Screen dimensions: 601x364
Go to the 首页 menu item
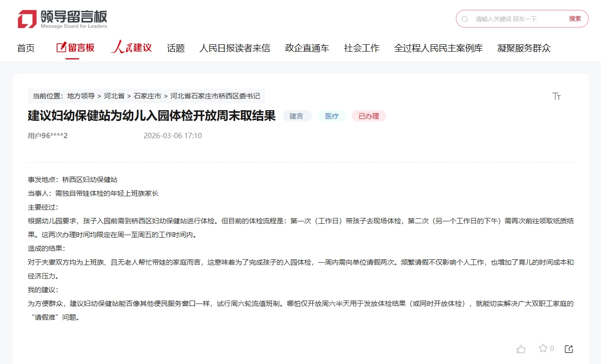(x=26, y=48)
